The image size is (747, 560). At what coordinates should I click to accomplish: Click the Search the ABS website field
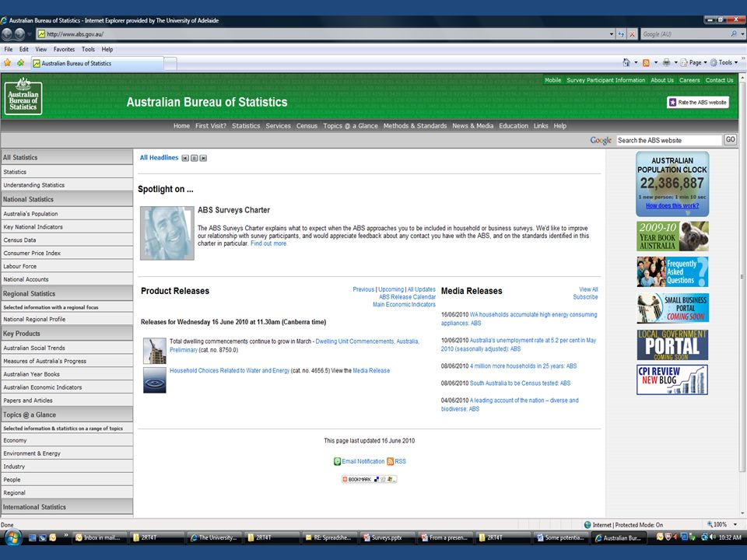(x=669, y=140)
